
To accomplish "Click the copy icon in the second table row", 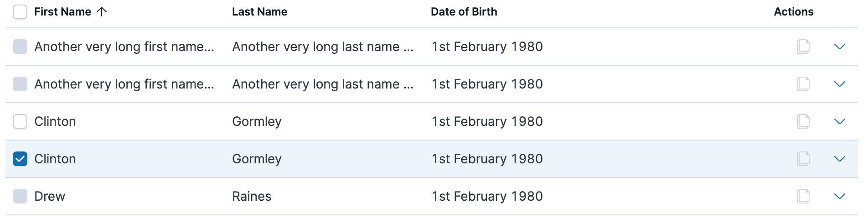I will click(803, 84).
